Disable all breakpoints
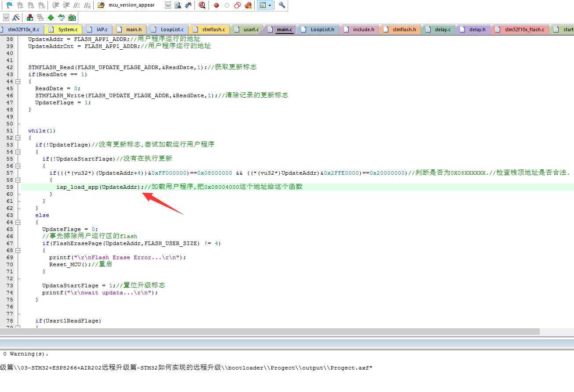The height and width of the screenshot is (392, 574). click(x=238, y=5)
